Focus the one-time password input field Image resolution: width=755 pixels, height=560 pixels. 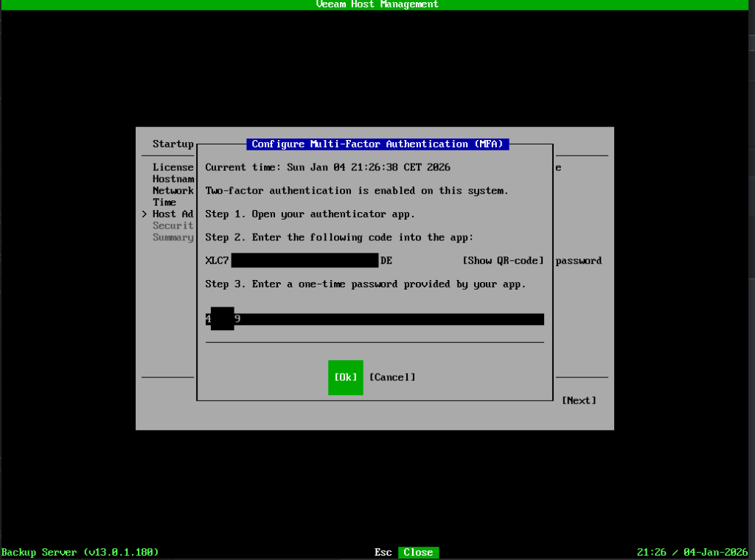pyautogui.click(x=375, y=319)
